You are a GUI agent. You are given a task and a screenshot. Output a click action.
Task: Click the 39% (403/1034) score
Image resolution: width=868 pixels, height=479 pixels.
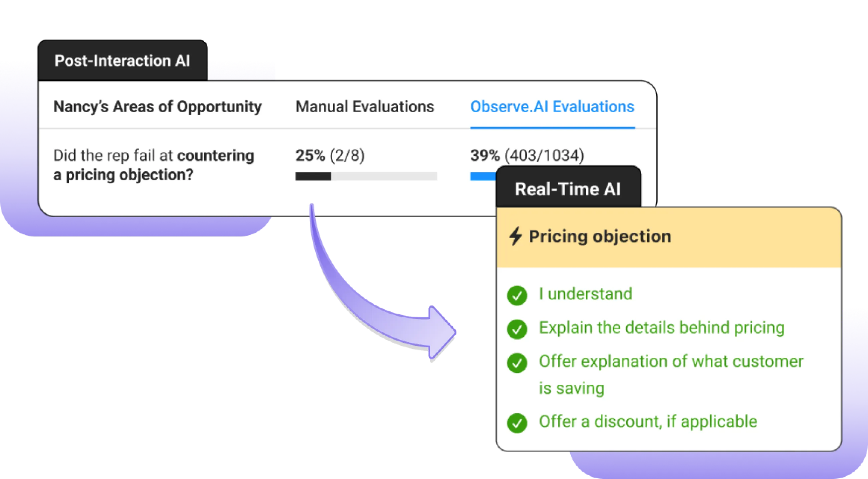(x=527, y=155)
